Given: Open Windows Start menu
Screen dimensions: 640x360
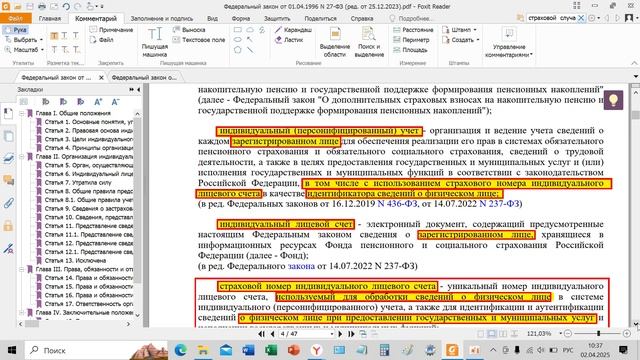Looking at the screenshot, I should pos(11,350).
